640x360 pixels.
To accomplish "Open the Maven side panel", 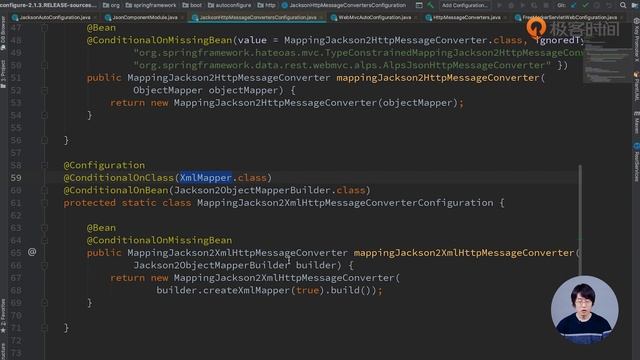I will click(636, 122).
